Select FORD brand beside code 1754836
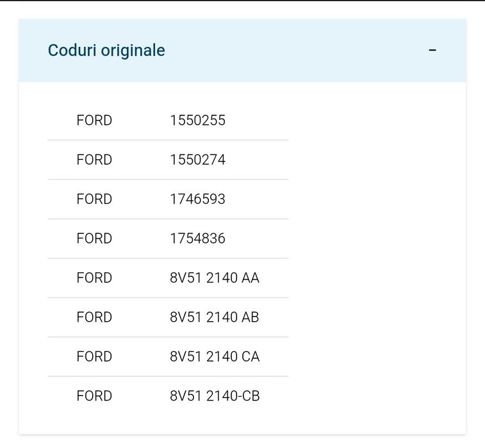The height and width of the screenshot is (448, 485). [x=94, y=238]
